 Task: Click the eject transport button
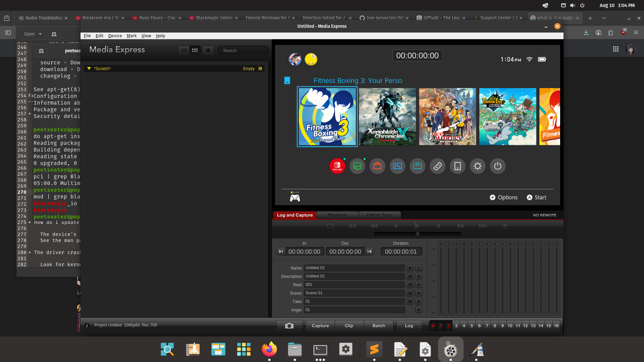[504, 226]
